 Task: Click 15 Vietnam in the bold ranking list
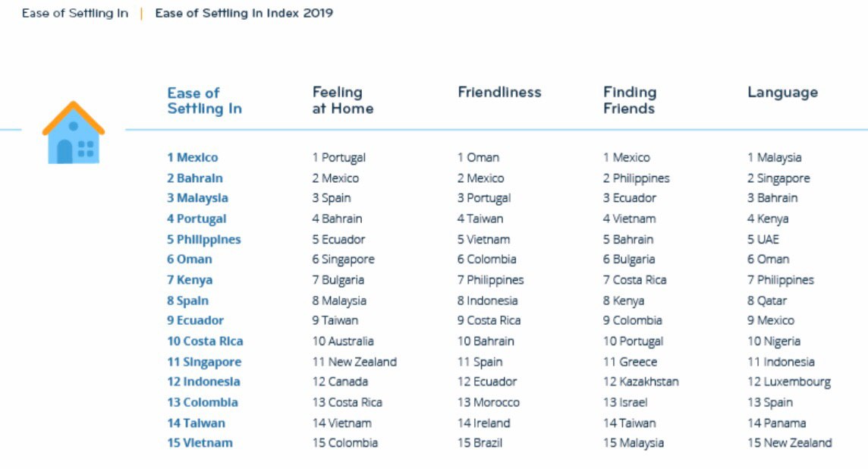pos(200,443)
